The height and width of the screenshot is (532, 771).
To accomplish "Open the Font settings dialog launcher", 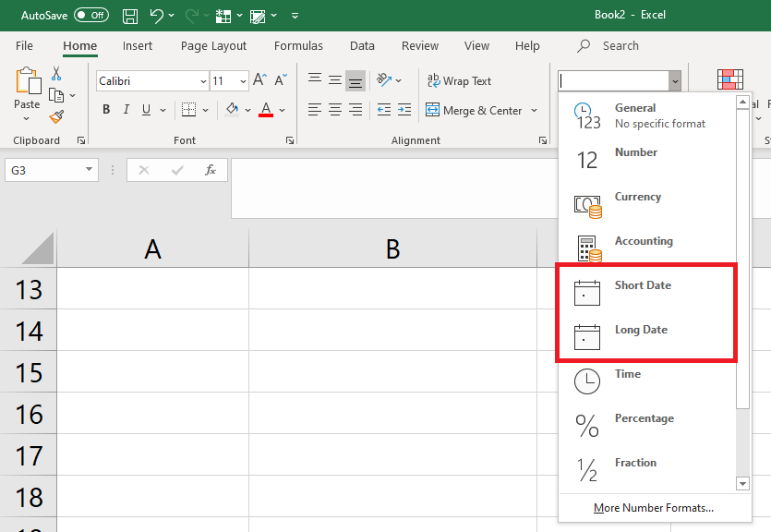I will pos(290,140).
